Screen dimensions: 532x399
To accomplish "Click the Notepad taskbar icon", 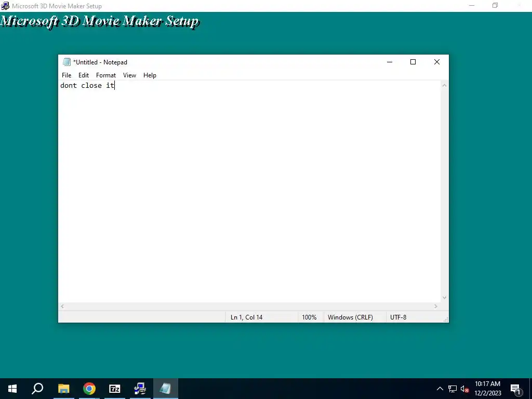I will click(x=166, y=389).
